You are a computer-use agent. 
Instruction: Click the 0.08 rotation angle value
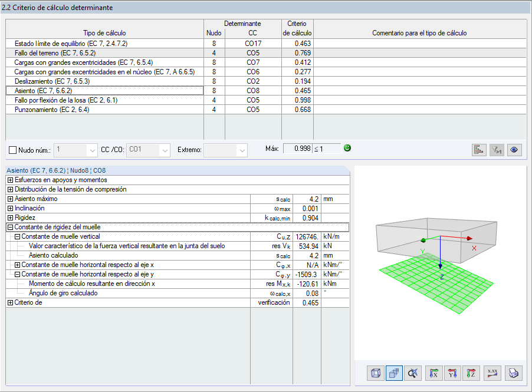(307, 294)
